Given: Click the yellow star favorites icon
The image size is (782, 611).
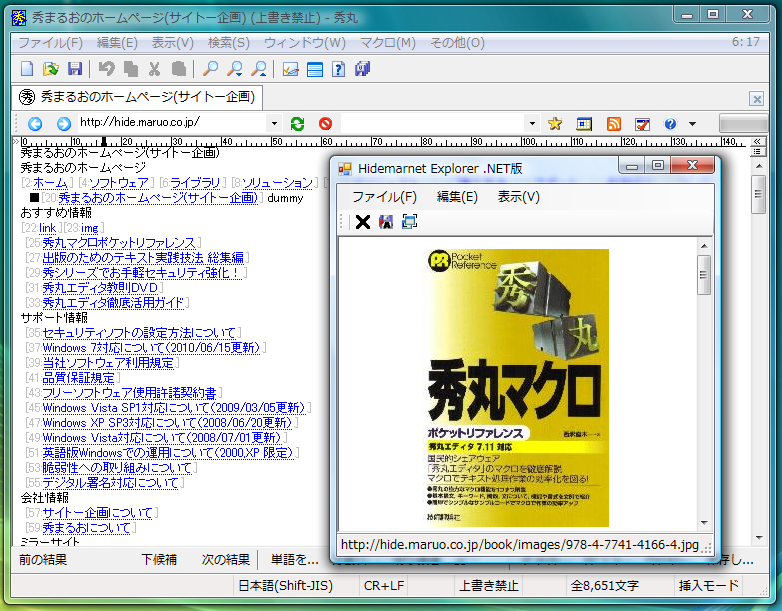Looking at the screenshot, I should click(x=555, y=123).
